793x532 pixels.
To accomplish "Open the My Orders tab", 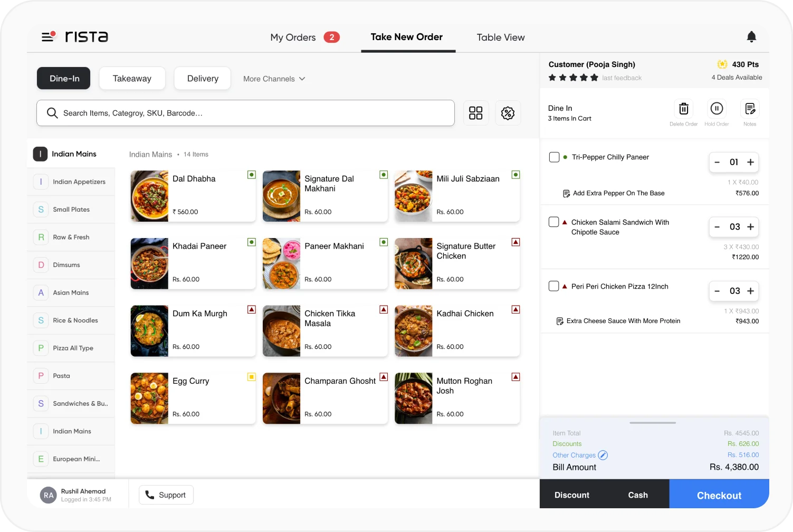I will click(293, 37).
